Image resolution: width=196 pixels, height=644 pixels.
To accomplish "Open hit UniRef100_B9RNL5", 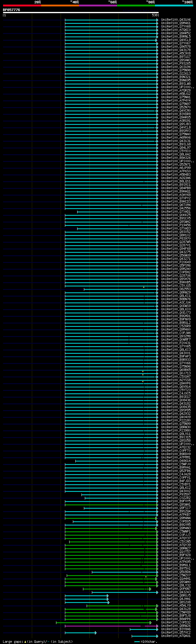I will pyautogui.click(x=176, y=37).
